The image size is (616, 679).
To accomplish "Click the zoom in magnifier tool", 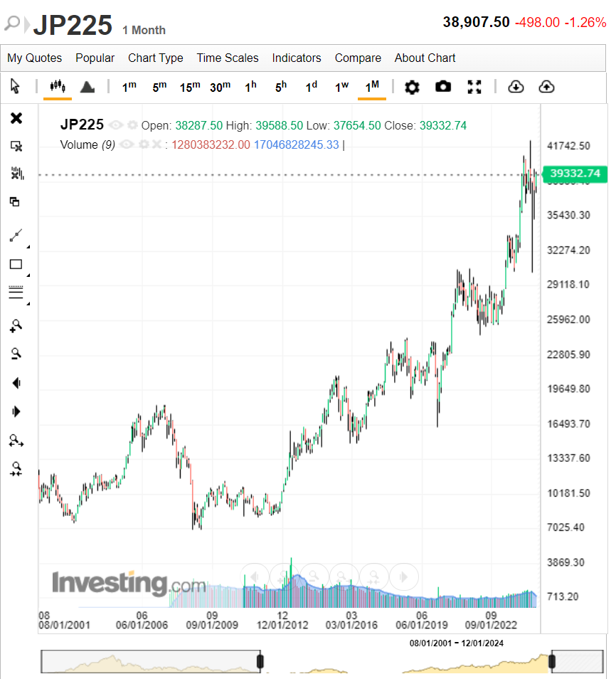I will tap(16, 326).
